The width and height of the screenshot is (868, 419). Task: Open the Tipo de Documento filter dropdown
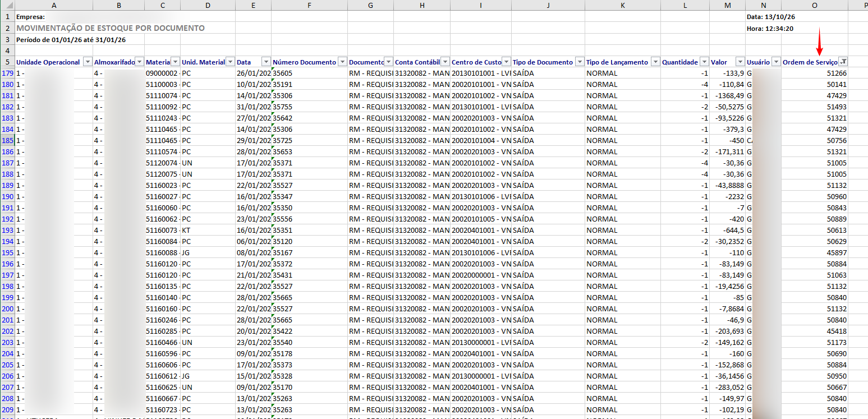[x=579, y=62]
